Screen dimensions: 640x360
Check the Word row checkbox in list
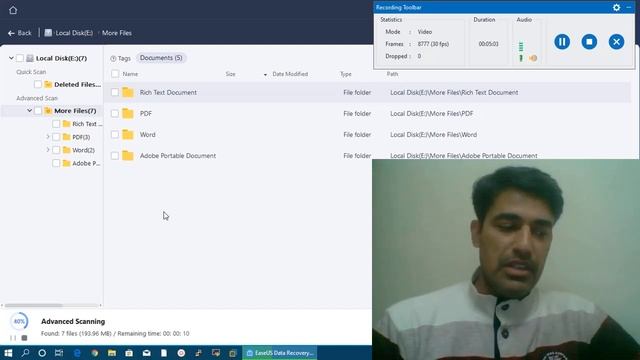click(x=115, y=135)
